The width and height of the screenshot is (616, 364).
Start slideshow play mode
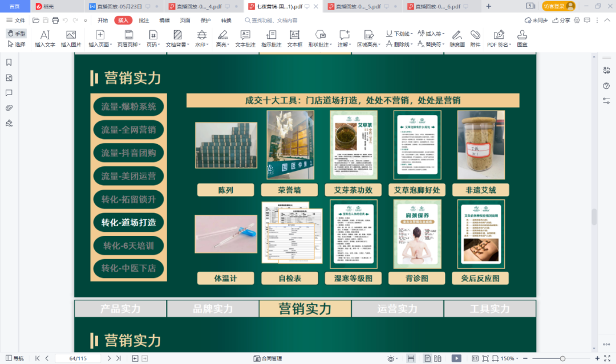pyautogui.click(x=456, y=358)
